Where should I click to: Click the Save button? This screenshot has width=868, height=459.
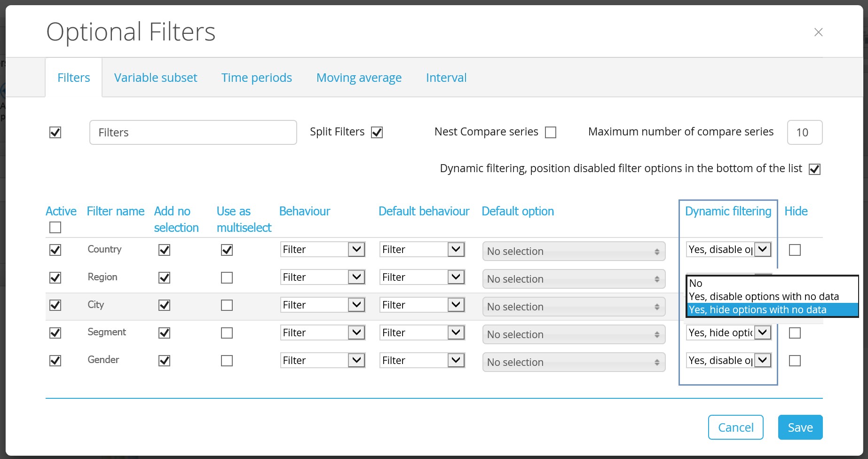[800, 427]
